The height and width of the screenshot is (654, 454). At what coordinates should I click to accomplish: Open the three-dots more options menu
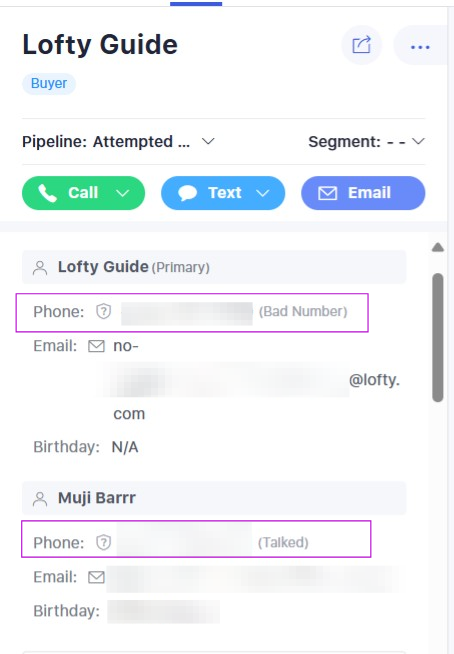coord(420,47)
